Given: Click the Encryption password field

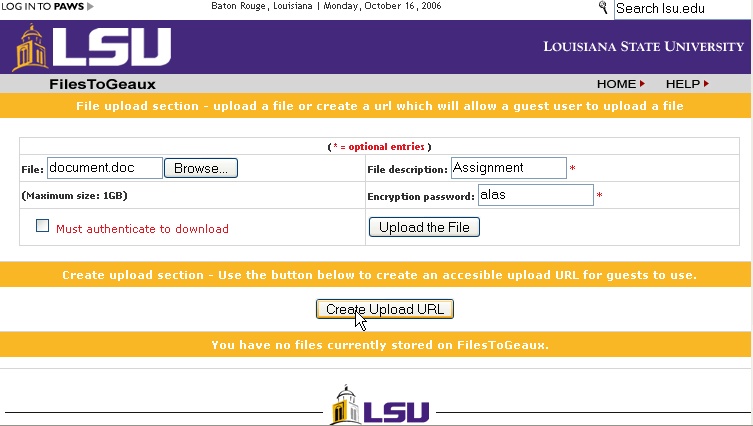Looking at the screenshot, I should 535,195.
